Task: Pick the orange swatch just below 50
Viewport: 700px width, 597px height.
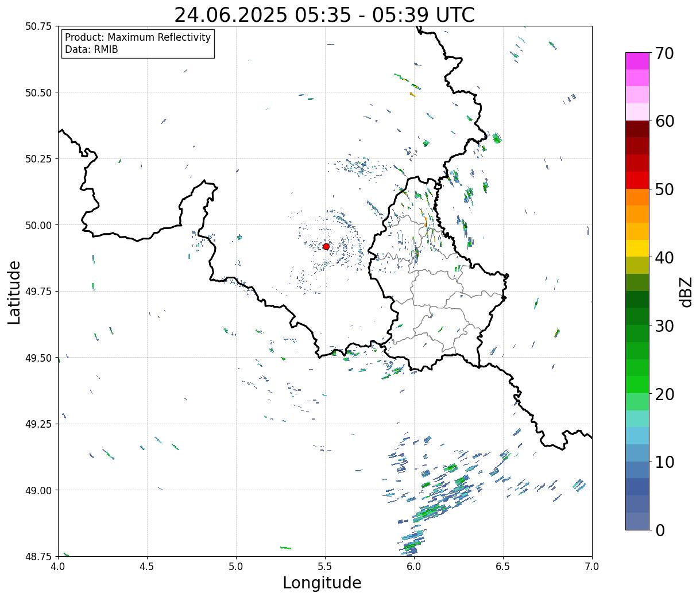Action: point(637,197)
